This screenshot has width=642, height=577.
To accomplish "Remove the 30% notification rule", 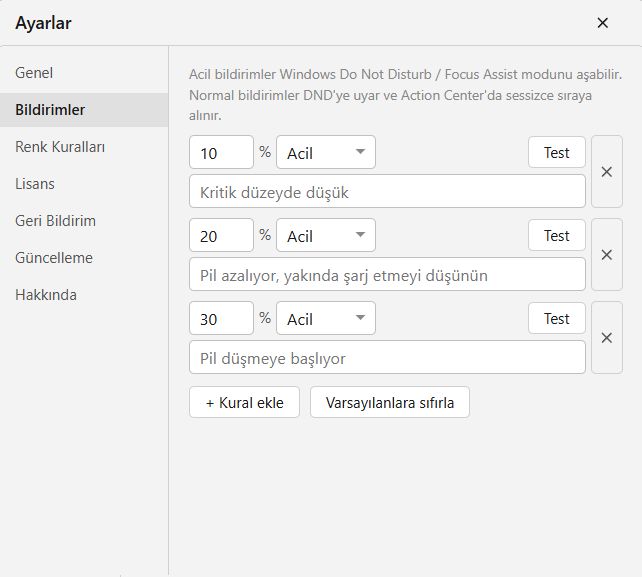I will 607,338.
